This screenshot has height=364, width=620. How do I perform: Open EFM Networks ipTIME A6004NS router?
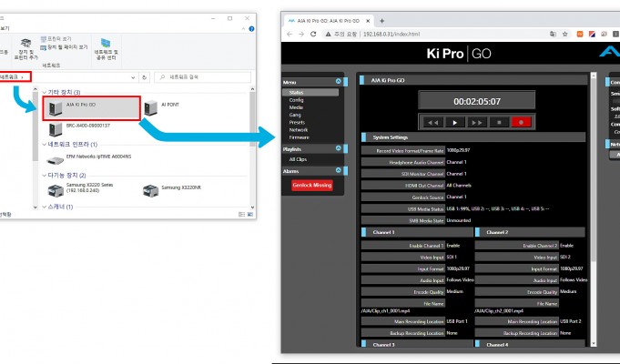click(89, 159)
